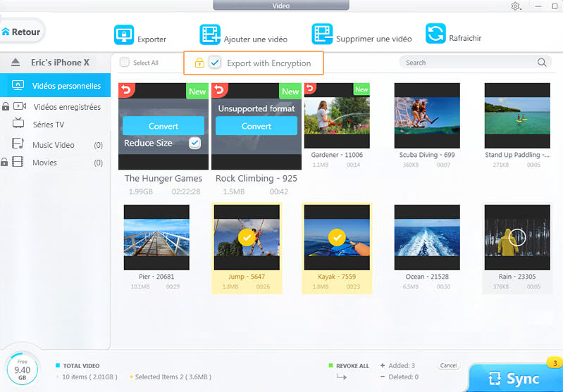Click the Cancel button near Added count
563x392 pixels.
click(x=448, y=366)
